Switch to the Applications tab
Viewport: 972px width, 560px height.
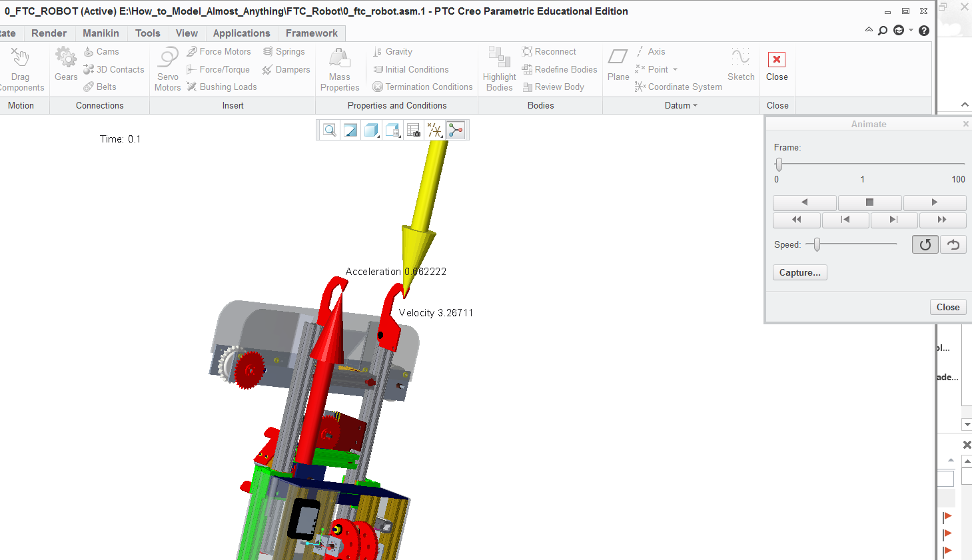pos(241,33)
